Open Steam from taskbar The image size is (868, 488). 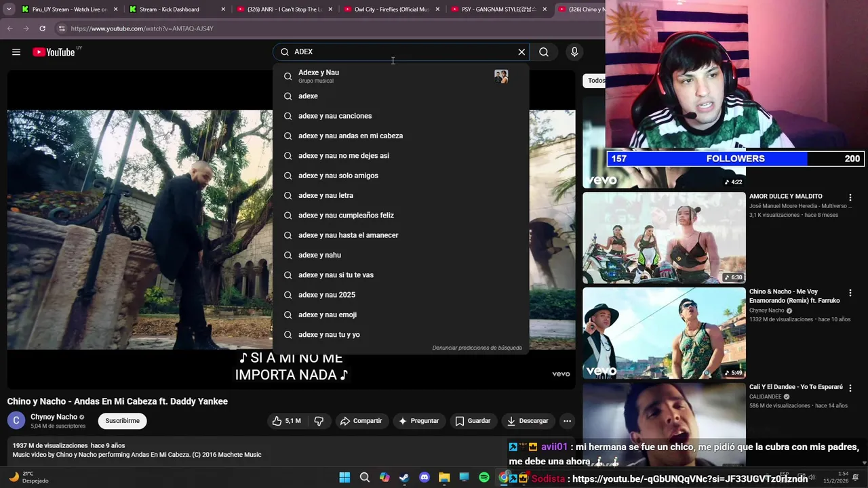pyautogui.click(x=404, y=477)
